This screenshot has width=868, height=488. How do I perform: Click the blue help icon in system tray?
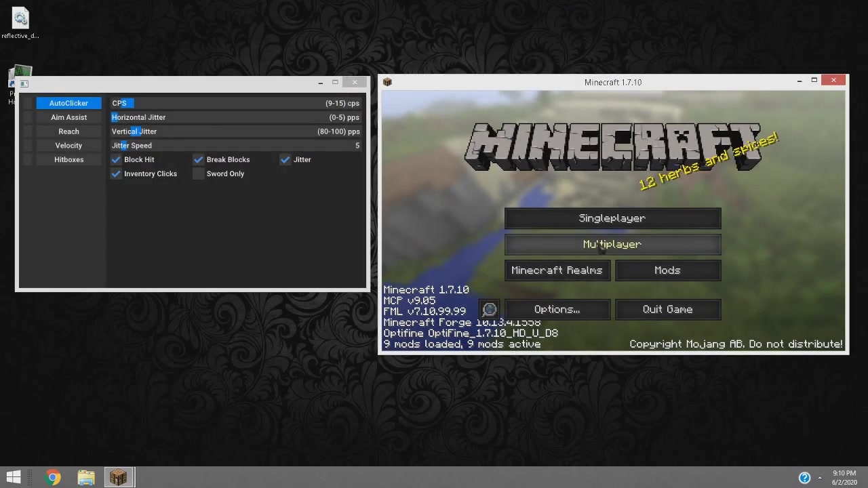click(x=804, y=478)
